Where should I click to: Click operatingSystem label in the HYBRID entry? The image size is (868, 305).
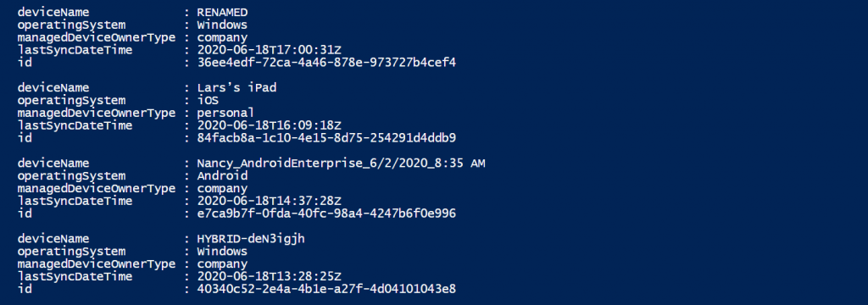pos(71,252)
